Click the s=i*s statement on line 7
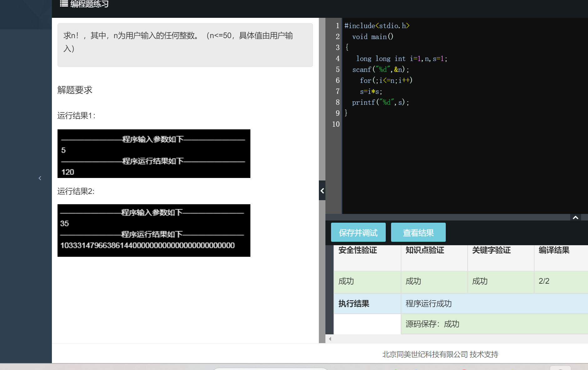This screenshot has width=588, height=370. point(371,91)
